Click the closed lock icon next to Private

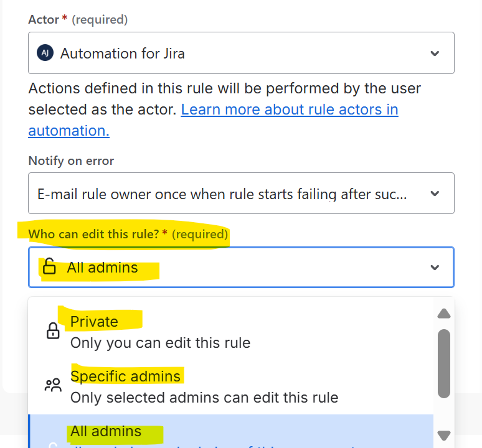53,331
